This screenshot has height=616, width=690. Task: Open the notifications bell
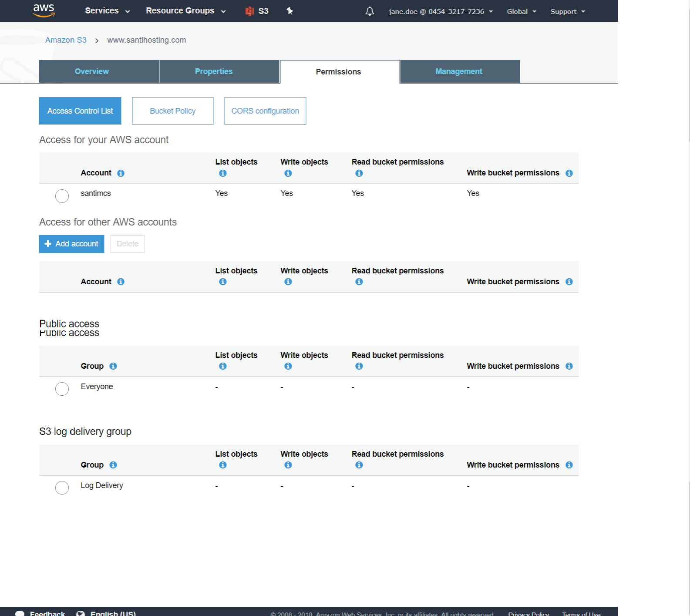point(370,11)
